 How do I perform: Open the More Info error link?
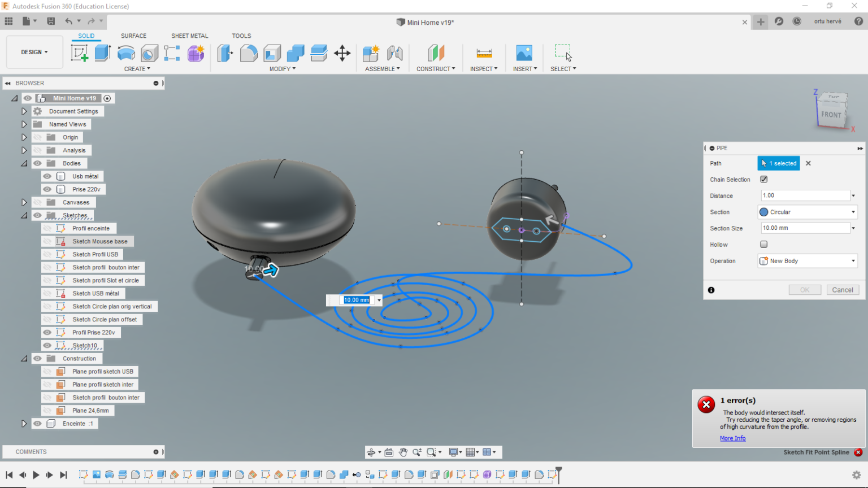(732, 438)
